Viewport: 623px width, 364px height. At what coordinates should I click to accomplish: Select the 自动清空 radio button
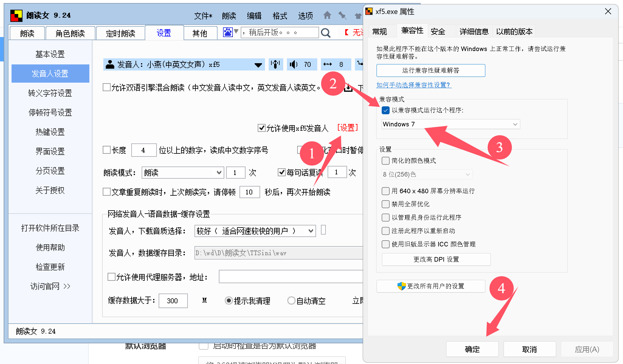click(291, 300)
